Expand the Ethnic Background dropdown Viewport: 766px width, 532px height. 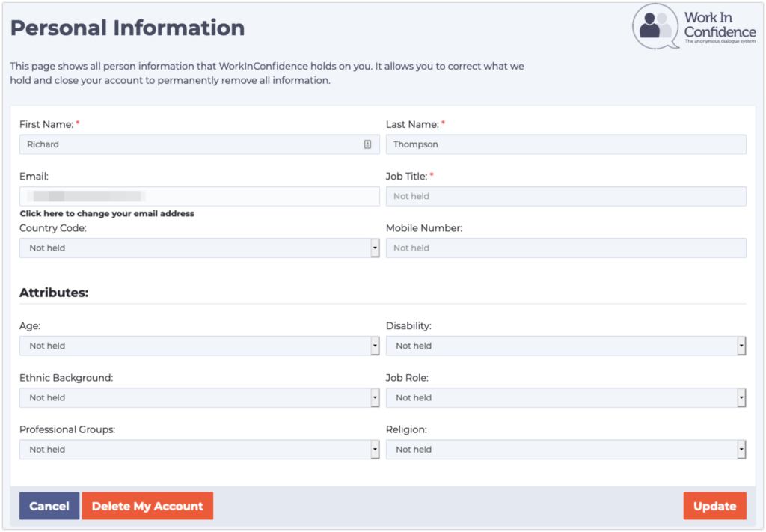point(374,397)
